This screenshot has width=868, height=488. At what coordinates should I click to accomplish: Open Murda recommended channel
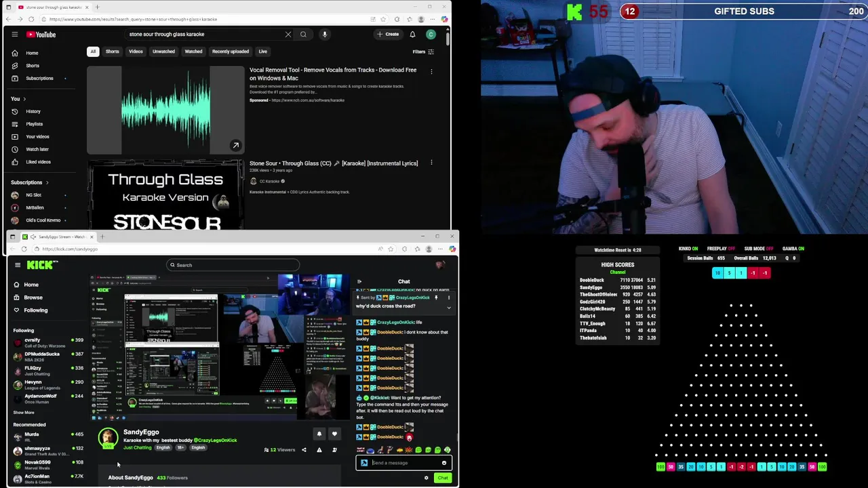click(47, 436)
